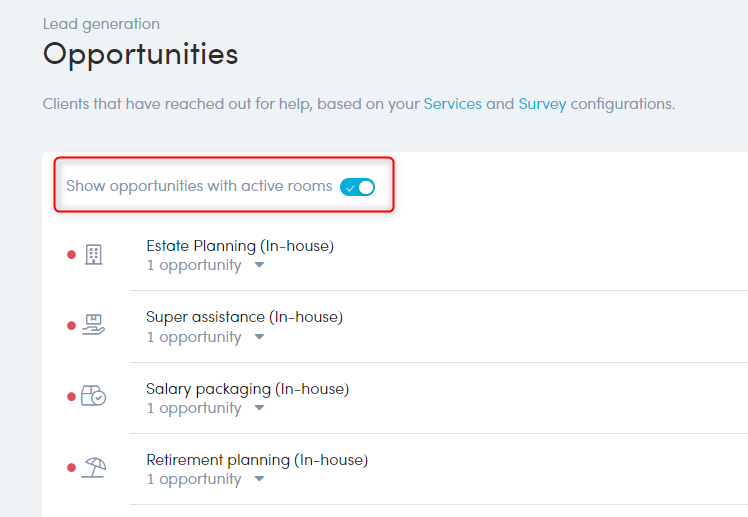Image resolution: width=748 pixels, height=517 pixels.
Task: Select Estate Planning (In-house) row title
Action: point(240,246)
